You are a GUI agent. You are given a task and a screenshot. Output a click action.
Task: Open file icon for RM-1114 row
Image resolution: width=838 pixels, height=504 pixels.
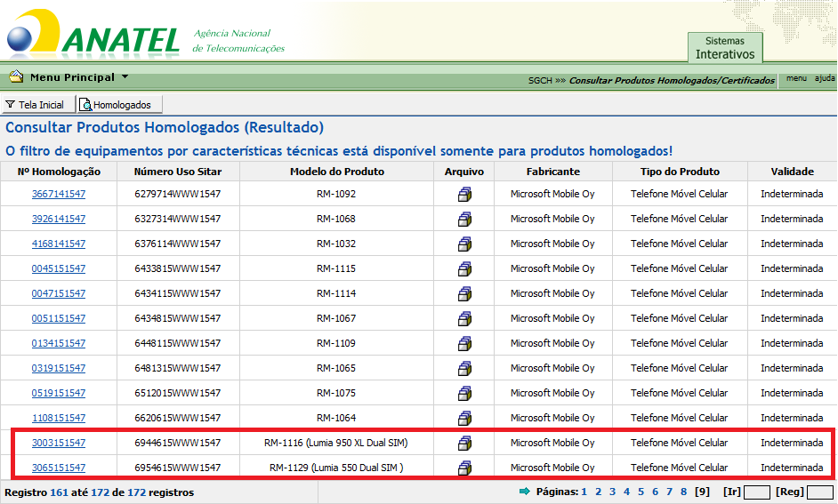[x=464, y=294]
